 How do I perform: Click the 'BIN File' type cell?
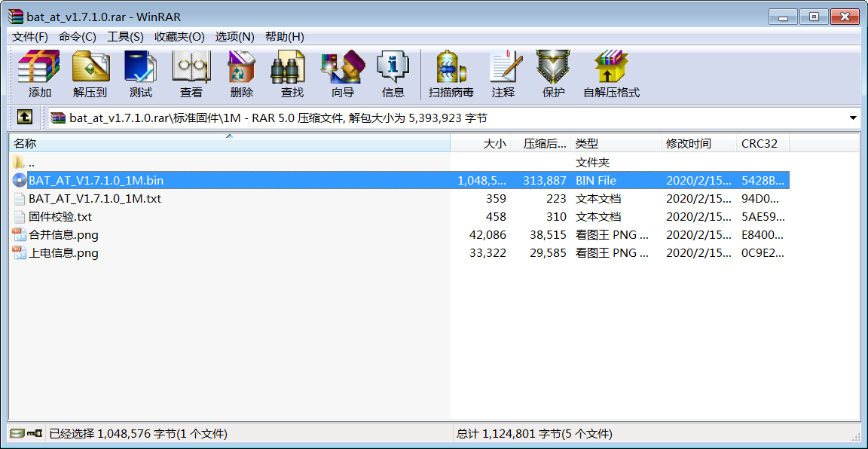tap(596, 181)
